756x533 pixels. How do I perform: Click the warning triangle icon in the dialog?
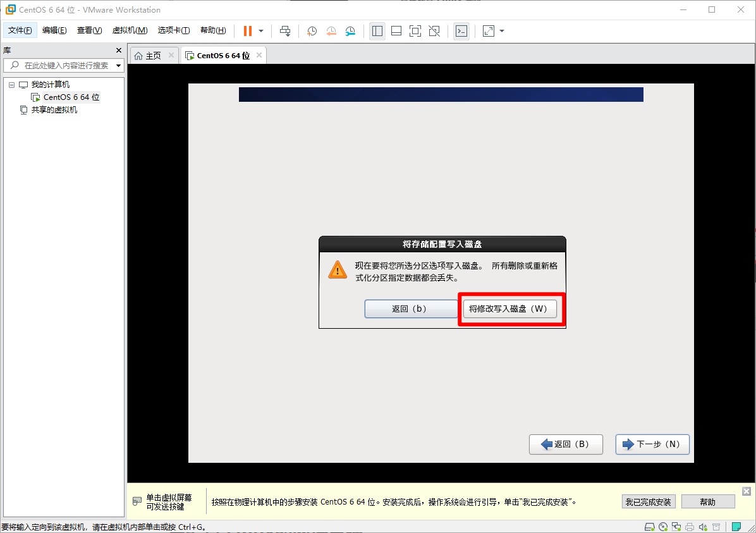[x=338, y=270]
